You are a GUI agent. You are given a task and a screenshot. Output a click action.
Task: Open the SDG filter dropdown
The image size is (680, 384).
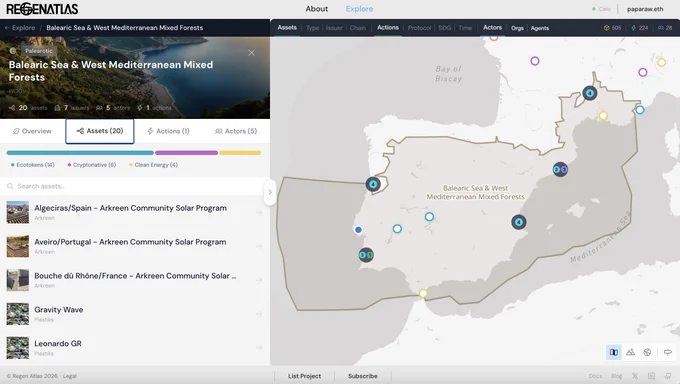tap(445, 28)
